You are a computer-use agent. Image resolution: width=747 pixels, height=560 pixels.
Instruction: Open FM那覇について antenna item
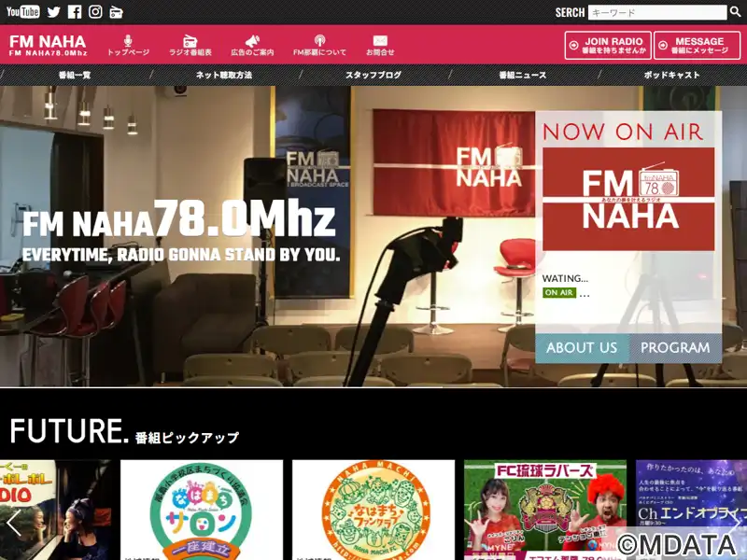[x=319, y=45]
